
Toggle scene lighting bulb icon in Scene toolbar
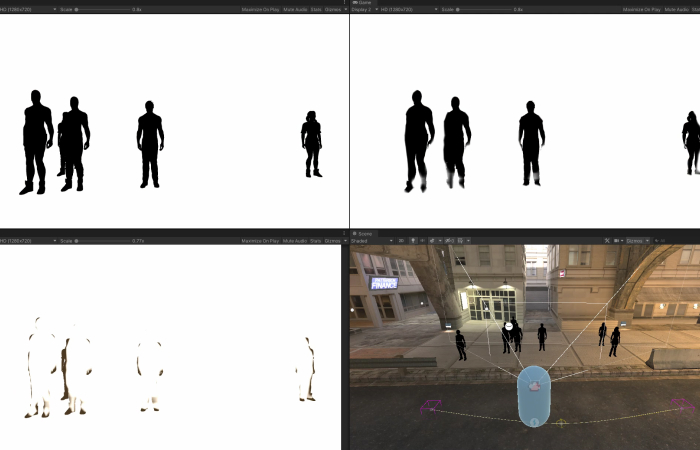(x=413, y=241)
